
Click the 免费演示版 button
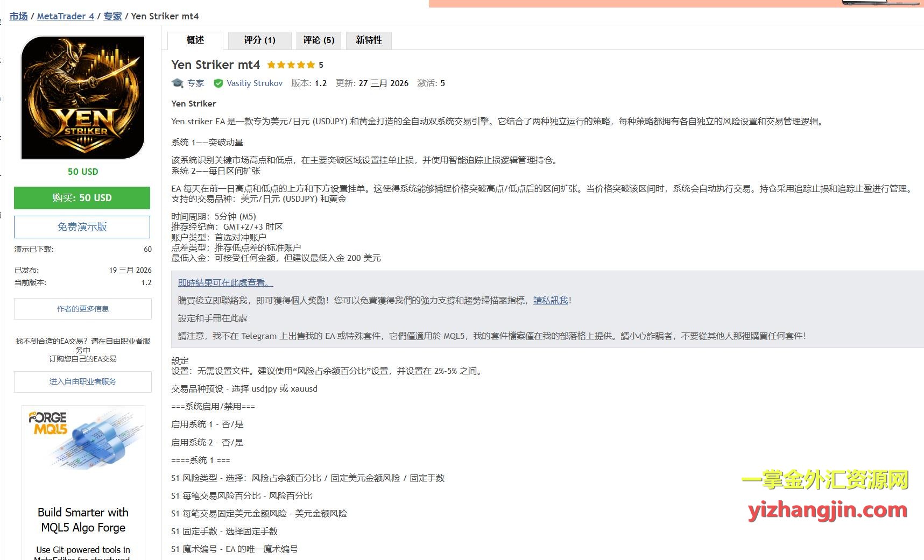click(82, 227)
